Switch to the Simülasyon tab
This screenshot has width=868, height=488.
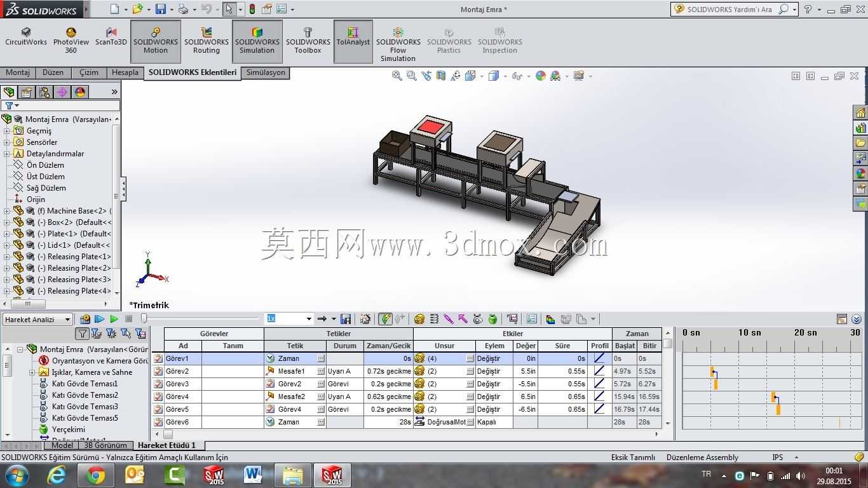pyautogui.click(x=266, y=72)
